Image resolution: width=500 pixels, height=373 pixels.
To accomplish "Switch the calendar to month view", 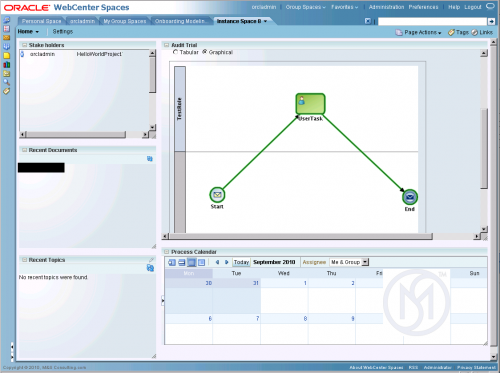I will (x=192, y=262).
